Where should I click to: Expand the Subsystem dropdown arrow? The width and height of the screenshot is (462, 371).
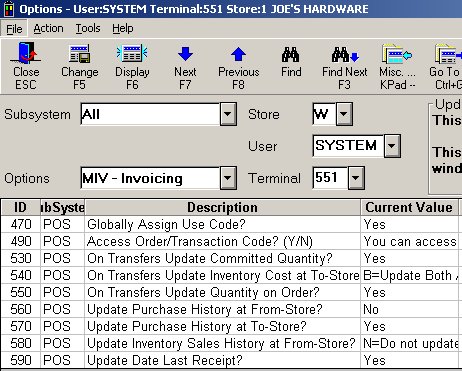point(228,114)
